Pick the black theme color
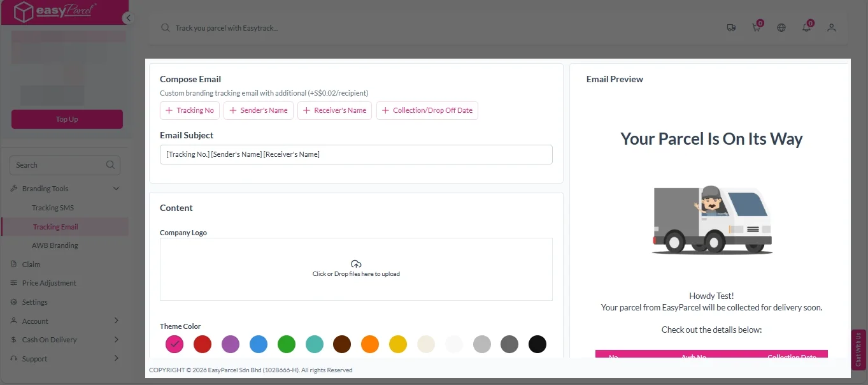This screenshot has height=385, width=868. [537, 344]
